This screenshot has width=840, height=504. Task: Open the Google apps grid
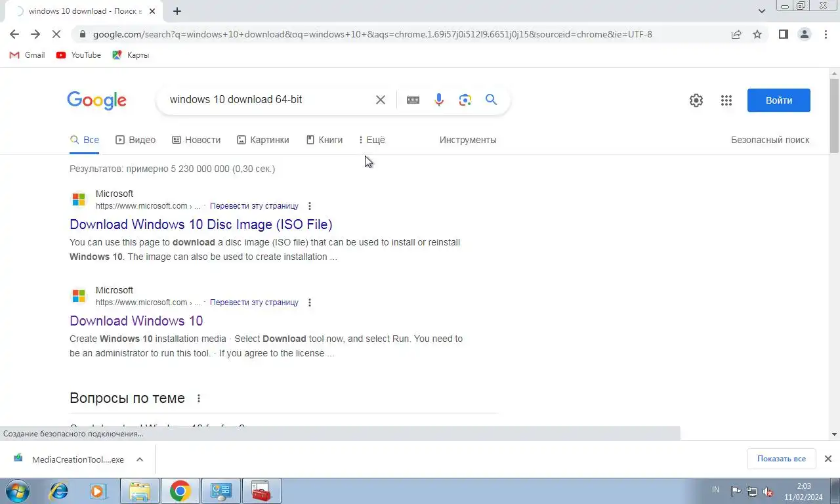click(x=726, y=100)
